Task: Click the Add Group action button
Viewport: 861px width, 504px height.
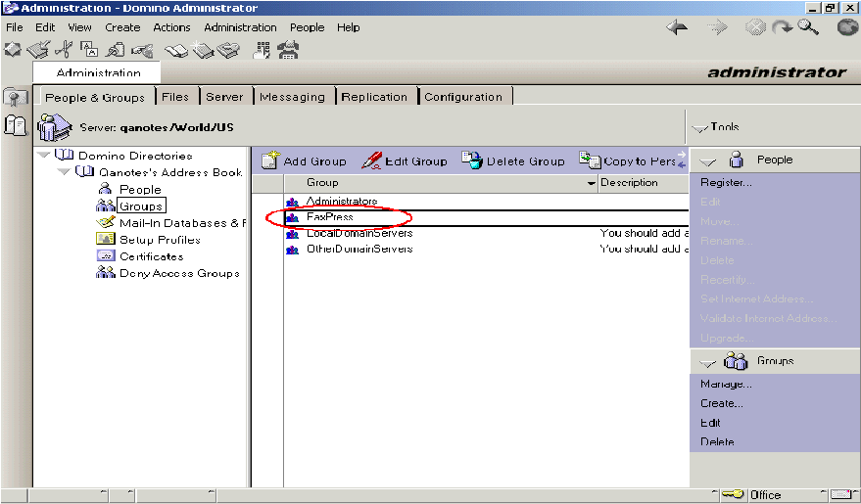Action: pos(304,161)
